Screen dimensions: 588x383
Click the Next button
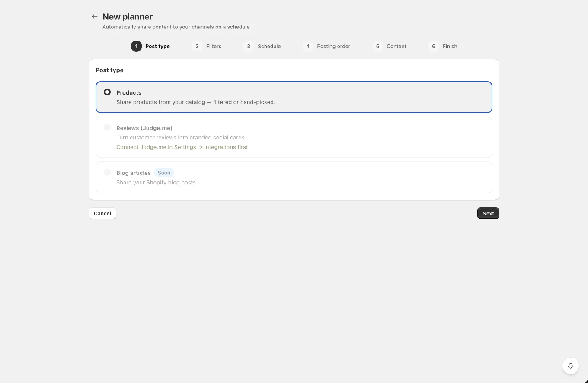tap(488, 213)
